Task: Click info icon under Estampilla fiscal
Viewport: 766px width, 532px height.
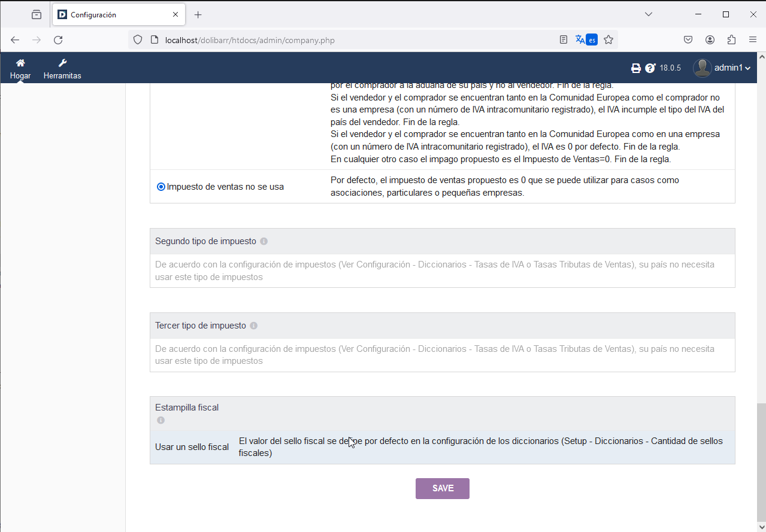Action: click(x=161, y=421)
